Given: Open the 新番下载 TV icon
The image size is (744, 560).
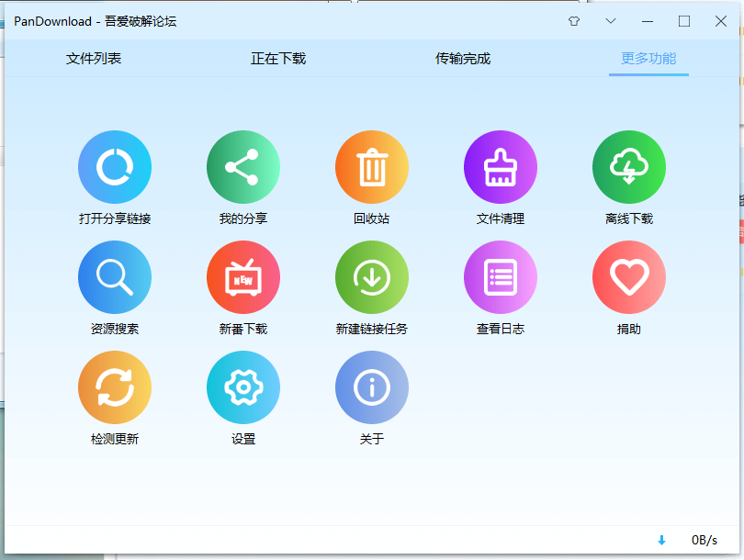Looking at the screenshot, I should coord(243,277).
